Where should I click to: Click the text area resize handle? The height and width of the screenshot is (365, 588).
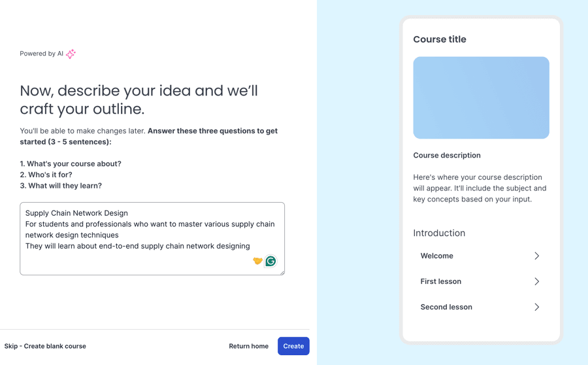[282, 272]
